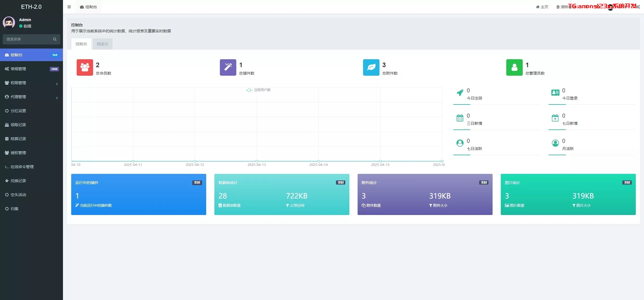Switch to the 自定义 tab
644x300 pixels.
click(102, 44)
